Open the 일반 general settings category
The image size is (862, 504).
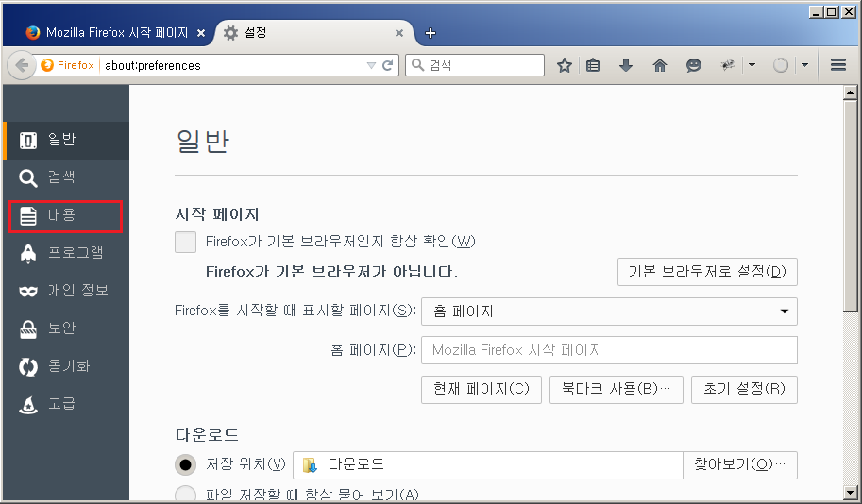(x=66, y=140)
